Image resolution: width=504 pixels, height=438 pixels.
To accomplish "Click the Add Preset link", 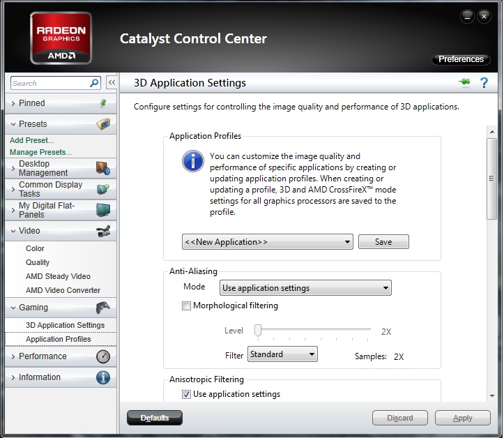I will 32,140.
